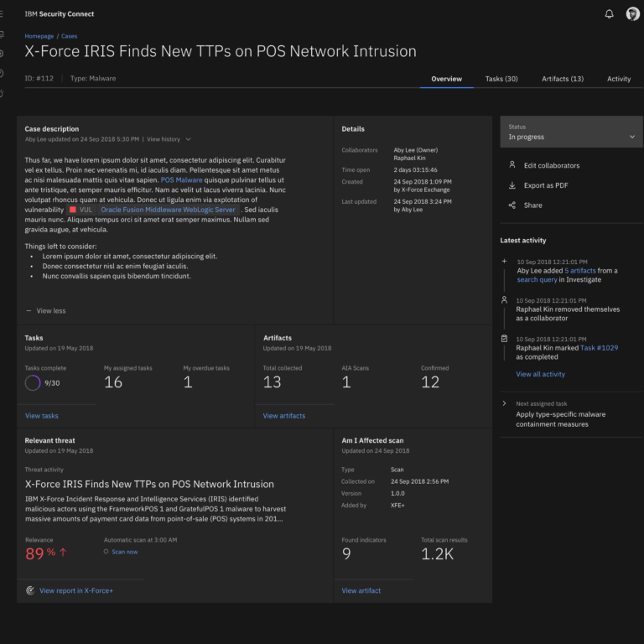644x644 pixels.
Task: Switch to the Tasks (30) tab
Action: (x=501, y=79)
